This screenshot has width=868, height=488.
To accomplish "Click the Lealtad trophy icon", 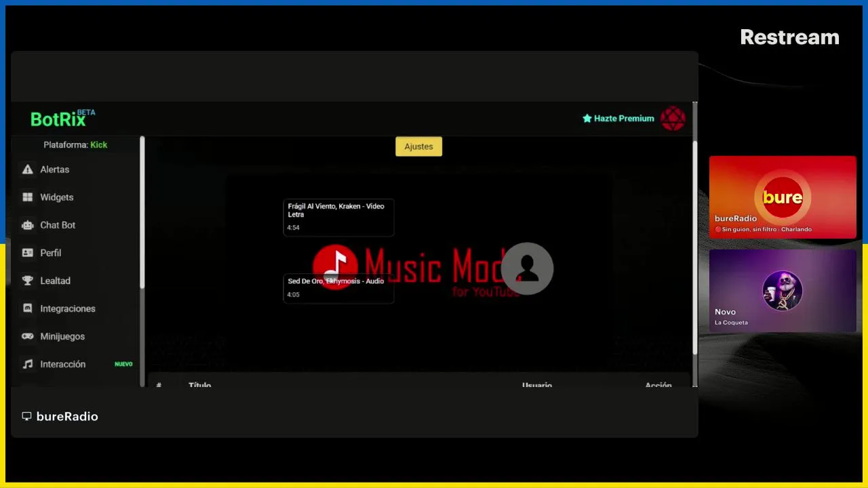I will point(27,281).
